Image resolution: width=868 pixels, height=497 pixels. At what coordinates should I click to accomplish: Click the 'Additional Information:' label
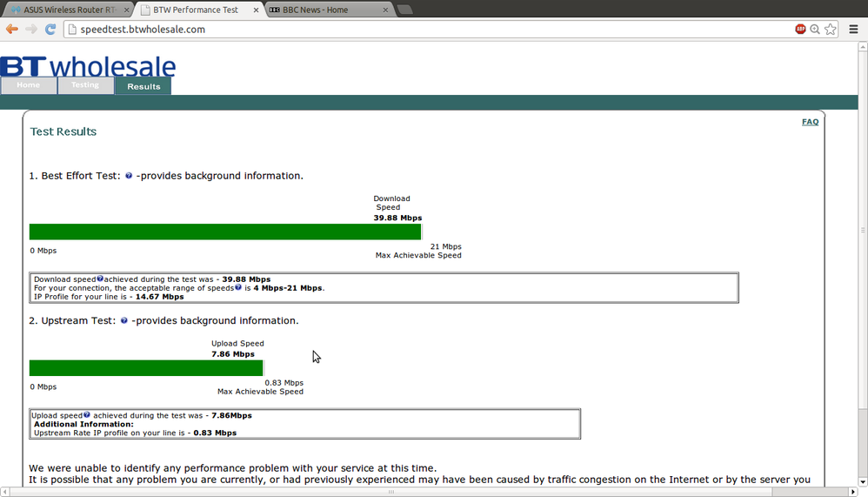coord(83,425)
